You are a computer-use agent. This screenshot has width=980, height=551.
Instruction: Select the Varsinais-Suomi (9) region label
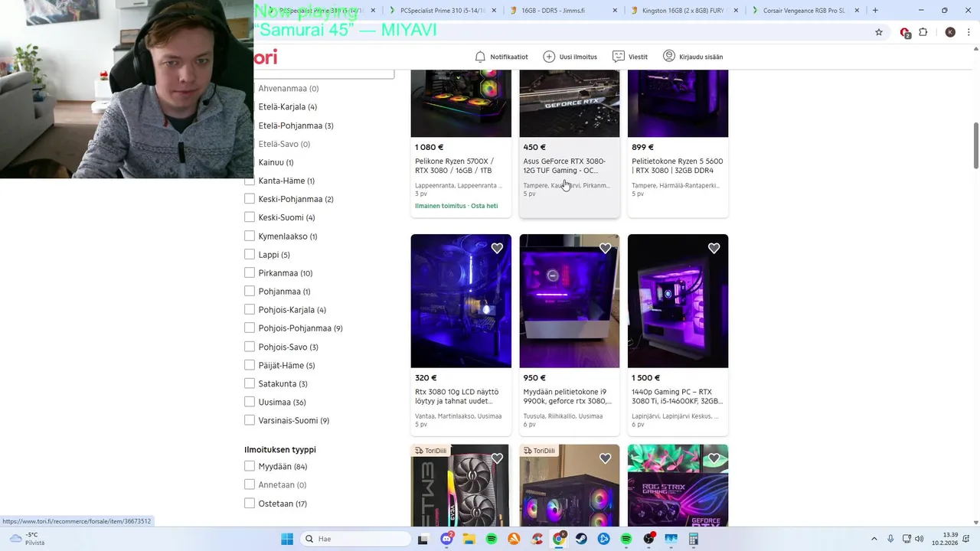293,420
